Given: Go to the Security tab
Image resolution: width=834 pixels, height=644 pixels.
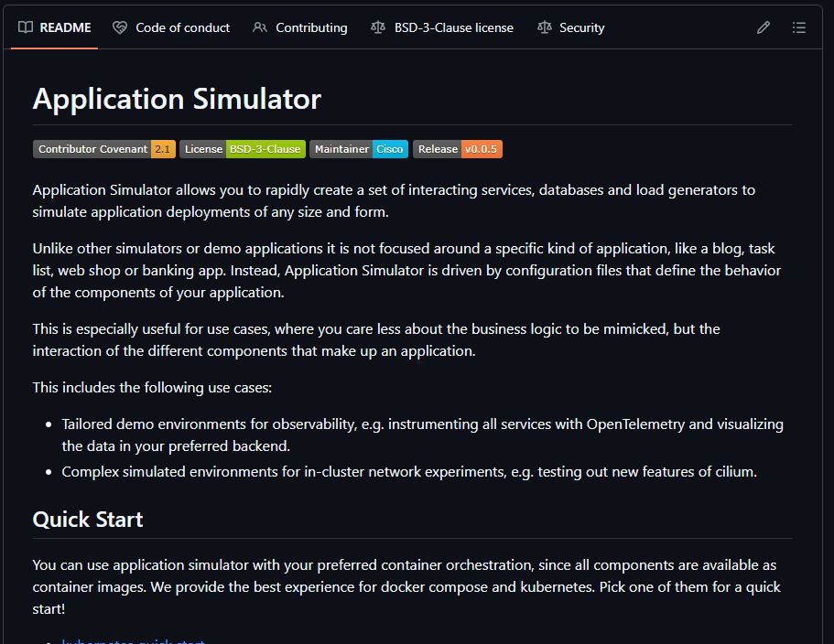Looking at the screenshot, I should (x=581, y=27).
